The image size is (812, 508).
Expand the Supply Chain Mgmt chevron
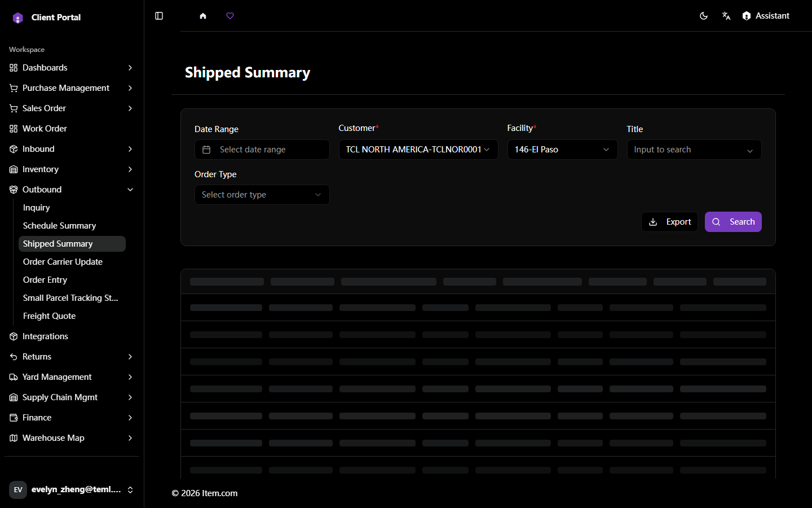click(x=130, y=397)
